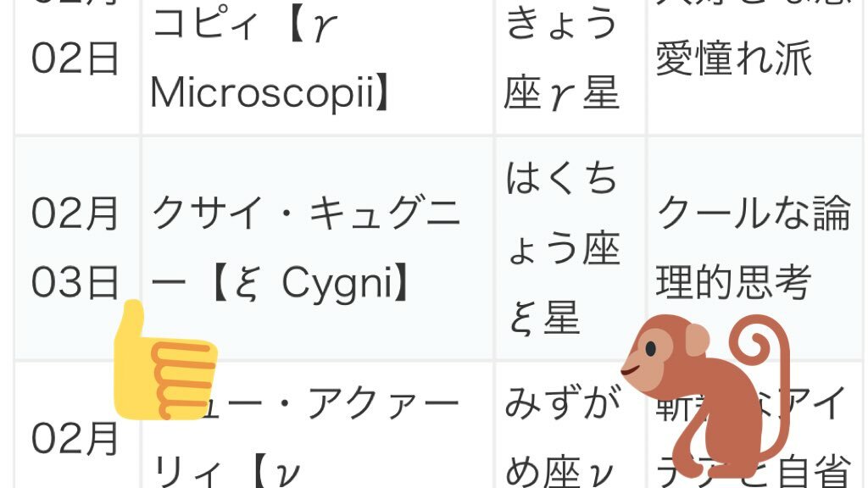Image resolution: width=868 pixels, height=488 pixels.
Task: Click the 03日 text
Action: (x=75, y=283)
